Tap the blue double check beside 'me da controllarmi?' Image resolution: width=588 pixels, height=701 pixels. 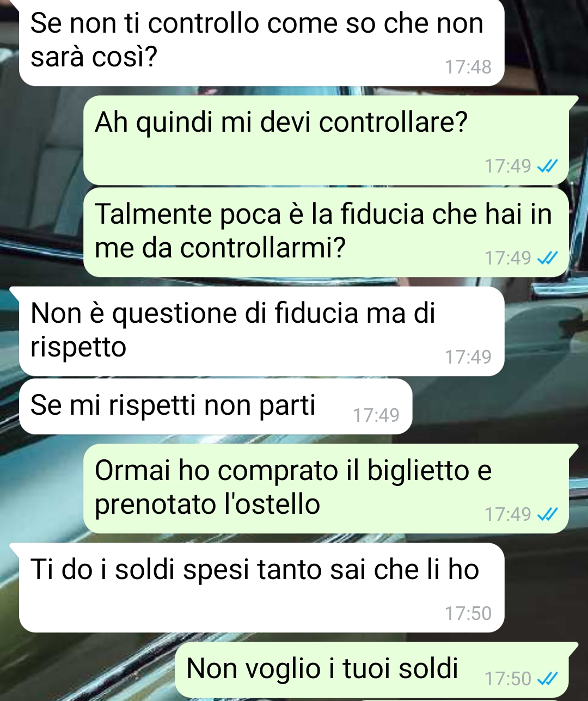tap(547, 259)
